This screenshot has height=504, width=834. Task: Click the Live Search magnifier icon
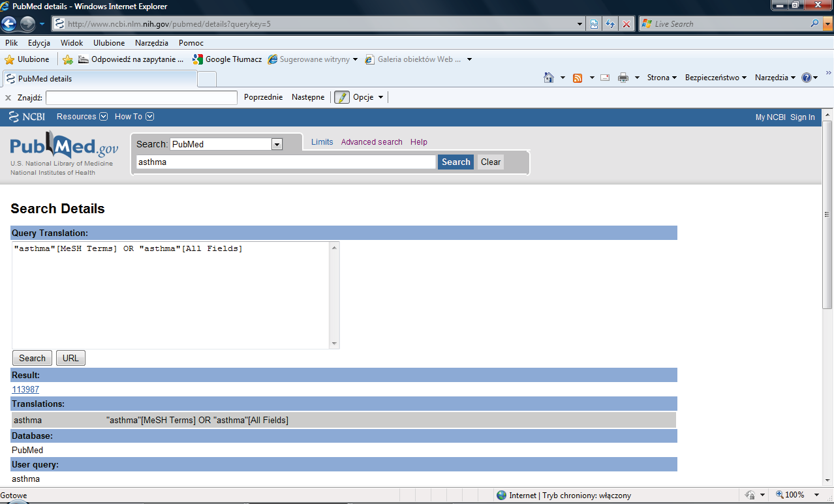point(815,24)
